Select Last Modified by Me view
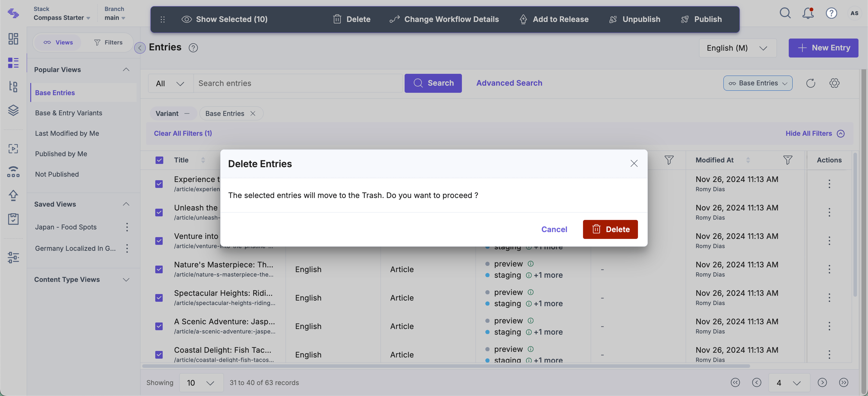 pos(67,134)
